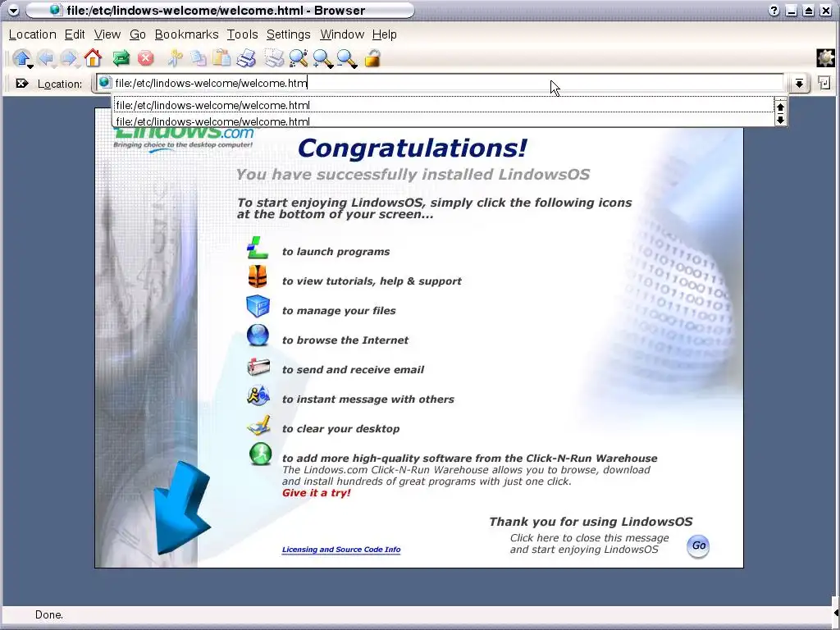This screenshot has height=630, width=840.
Task: Click the Copy documents icon
Action: click(199, 58)
